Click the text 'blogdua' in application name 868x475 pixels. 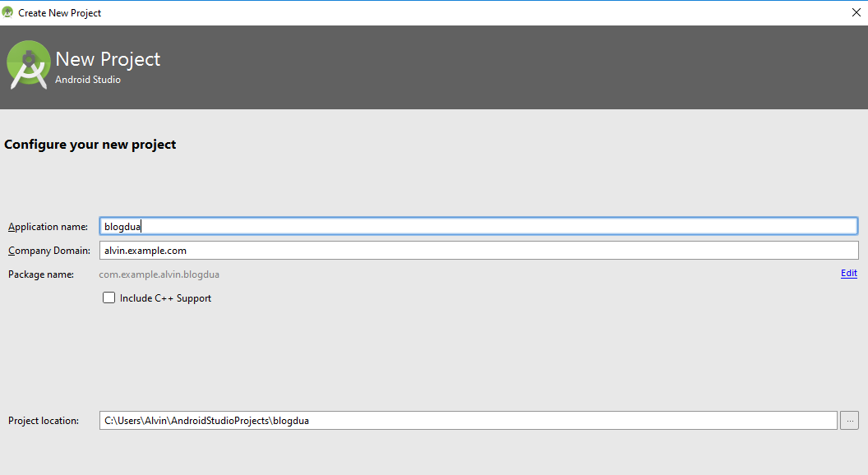tap(122, 225)
